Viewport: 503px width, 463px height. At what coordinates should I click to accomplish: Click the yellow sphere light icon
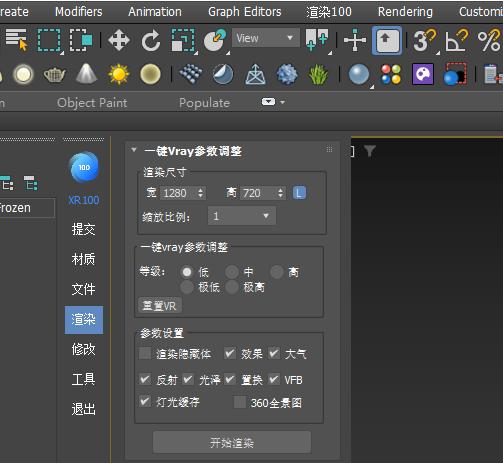[150, 74]
